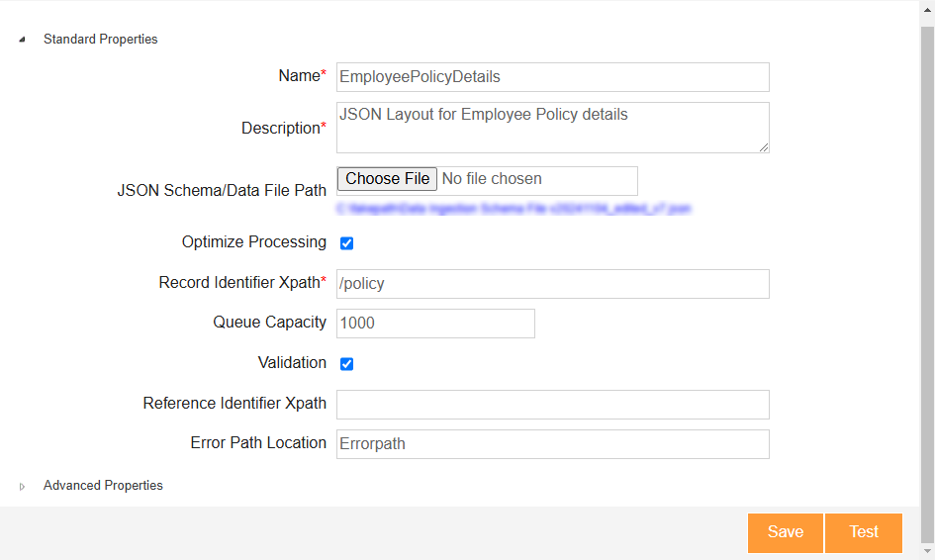Focus the empty Reference Identifier Xpath field
935x560 pixels.
tap(552, 405)
